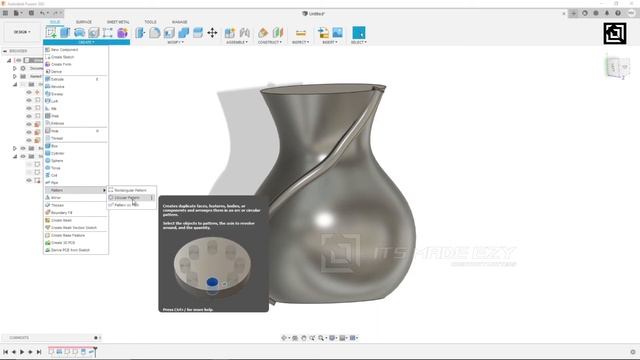Click the Joint icon in Assemble

click(244, 32)
